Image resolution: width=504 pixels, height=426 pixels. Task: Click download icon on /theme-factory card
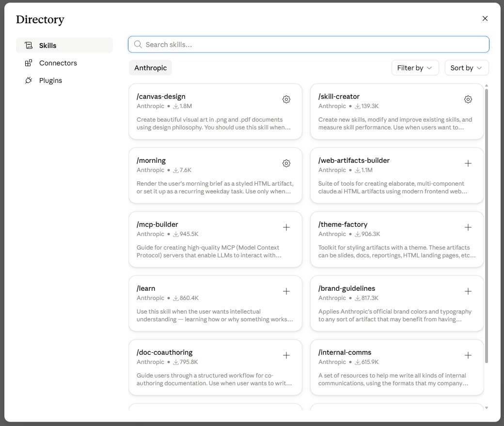pyautogui.click(x=358, y=234)
